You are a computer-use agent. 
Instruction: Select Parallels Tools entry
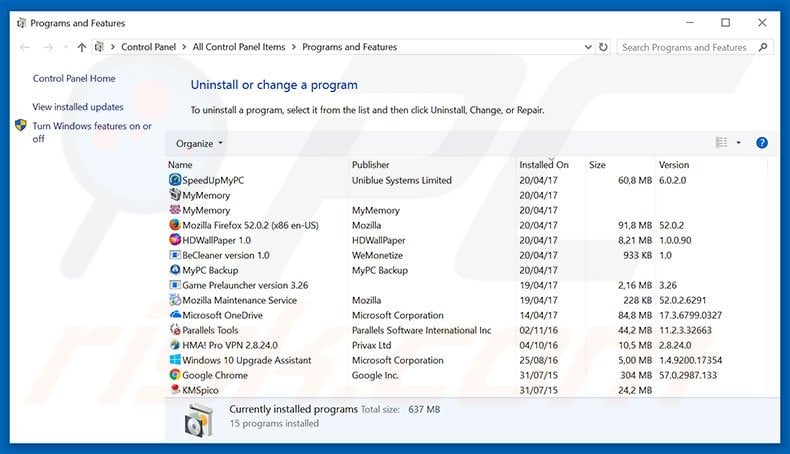(x=210, y=330)
